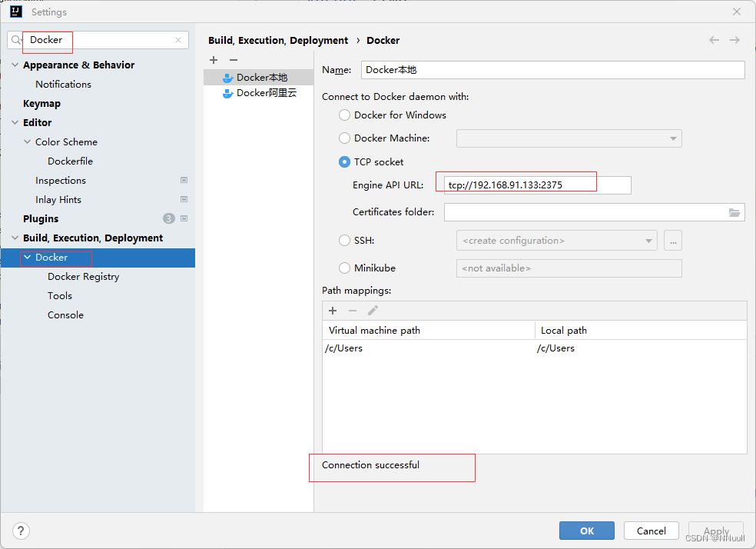Screen dimensions: 756x549
Task: Select the Docker Machine radio button
Action: click(x=344, y=138)
